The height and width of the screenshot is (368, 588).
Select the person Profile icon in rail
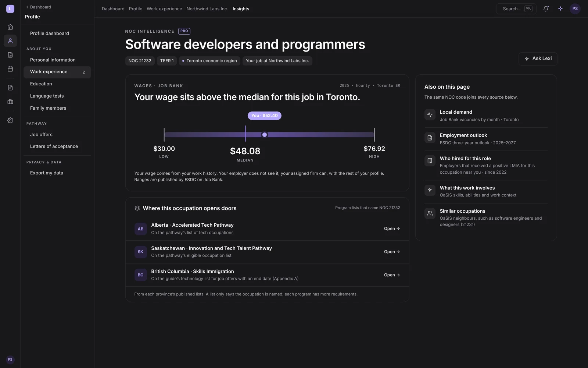[10, 41]
